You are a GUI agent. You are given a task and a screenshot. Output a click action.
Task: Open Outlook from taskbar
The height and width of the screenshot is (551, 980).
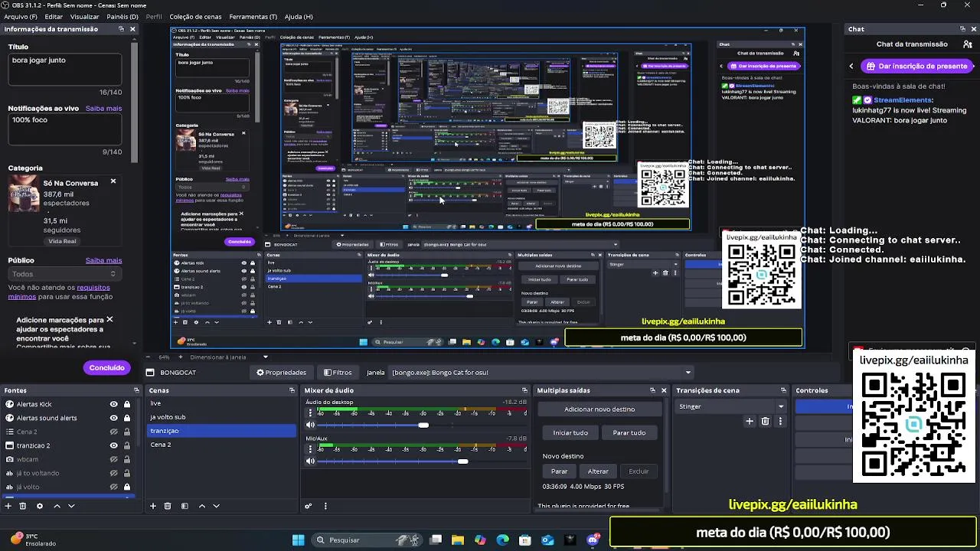click(547, 540)
